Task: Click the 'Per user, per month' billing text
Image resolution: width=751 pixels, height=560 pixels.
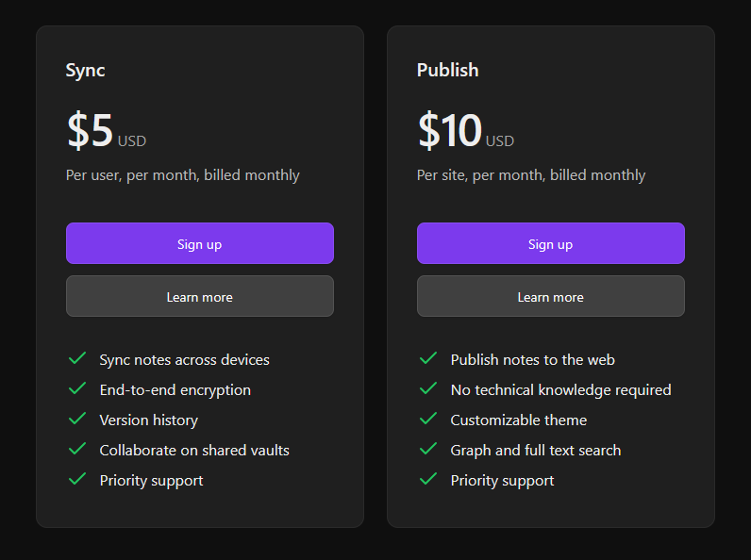Action: [183, 174]
